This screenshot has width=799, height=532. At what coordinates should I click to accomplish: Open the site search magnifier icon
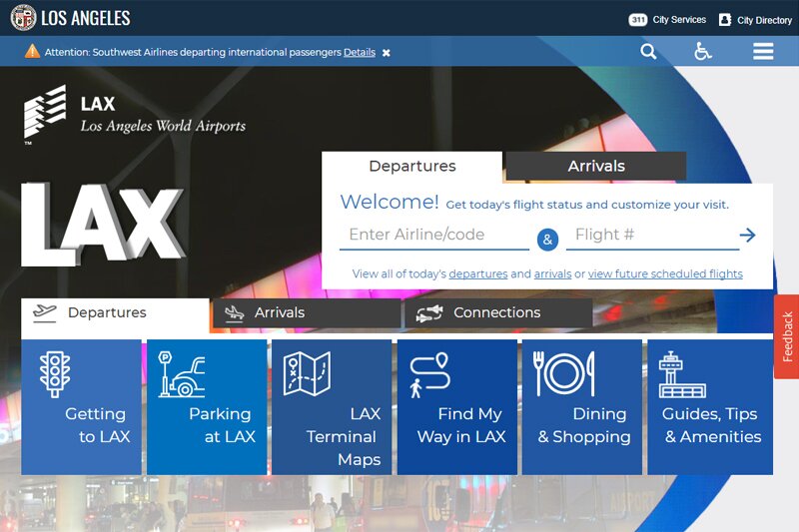[648, 52]
